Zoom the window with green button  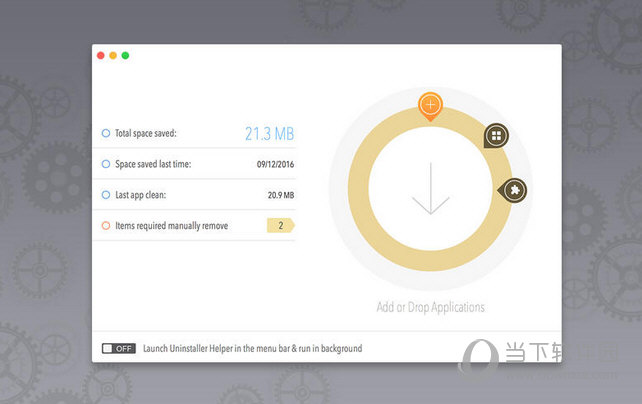click(125, 55)
